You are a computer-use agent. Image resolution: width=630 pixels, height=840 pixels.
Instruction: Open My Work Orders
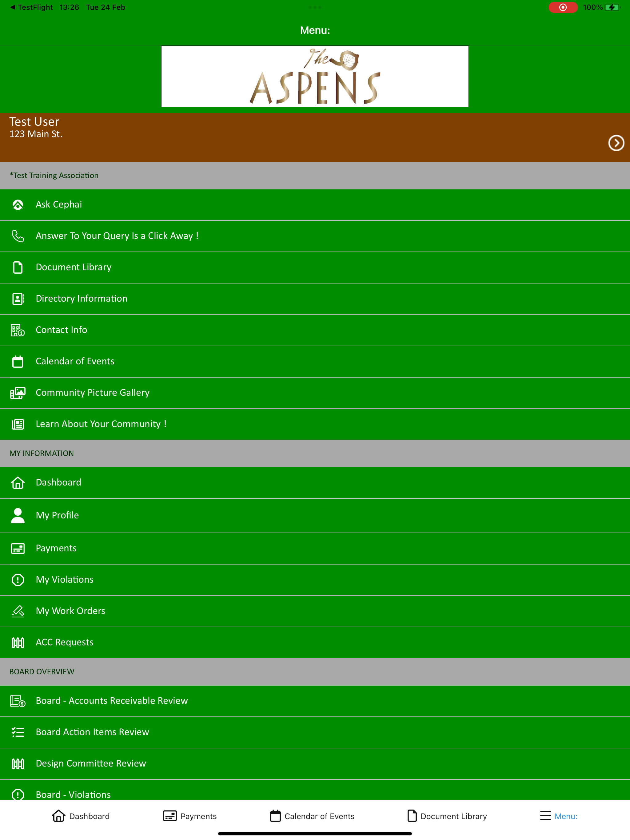315,611
